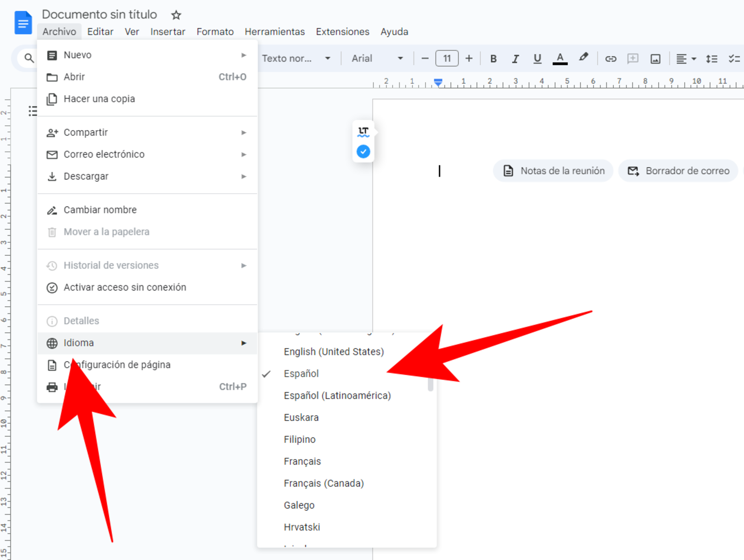
Task: Expand the Compartir submenu
Action: [147, 133]
